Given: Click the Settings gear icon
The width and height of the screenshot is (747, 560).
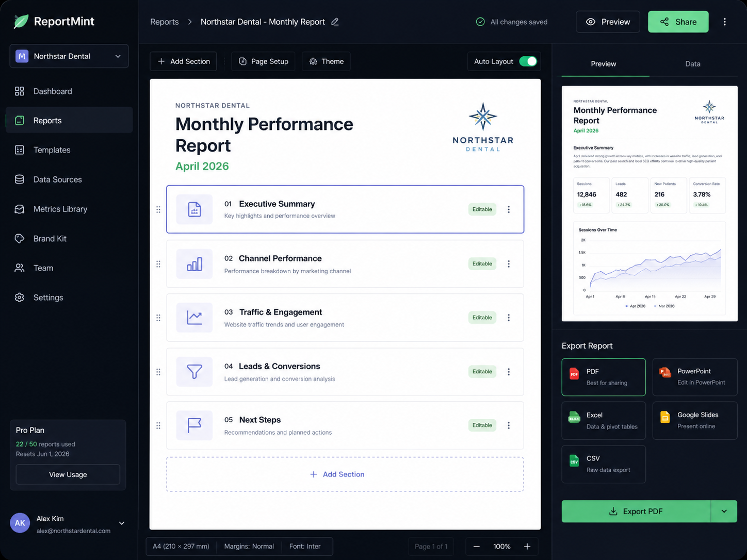Looking at the screenshot, I should [20, 298].
